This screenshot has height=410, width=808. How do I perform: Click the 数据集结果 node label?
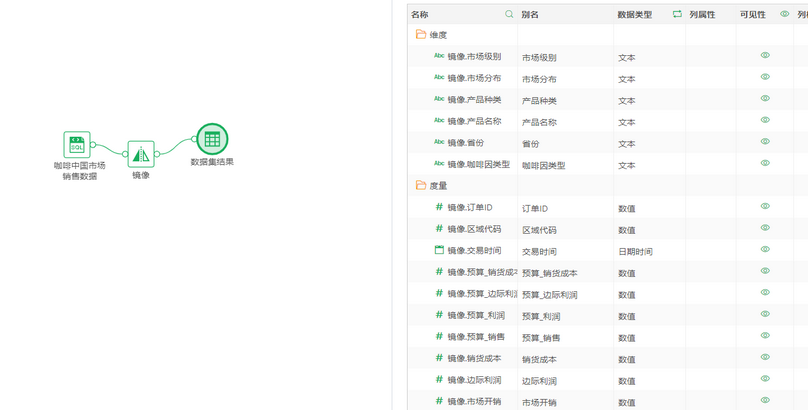(212, 162)
